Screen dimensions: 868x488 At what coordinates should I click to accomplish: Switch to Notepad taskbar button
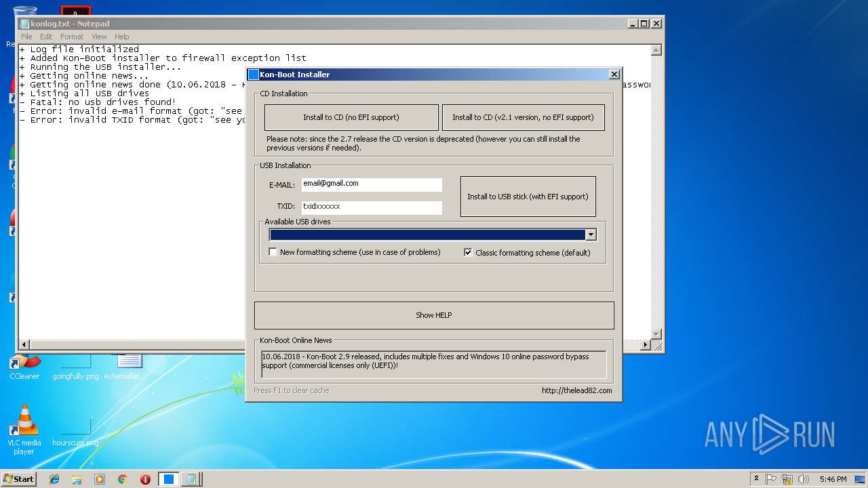coord(191,479)
